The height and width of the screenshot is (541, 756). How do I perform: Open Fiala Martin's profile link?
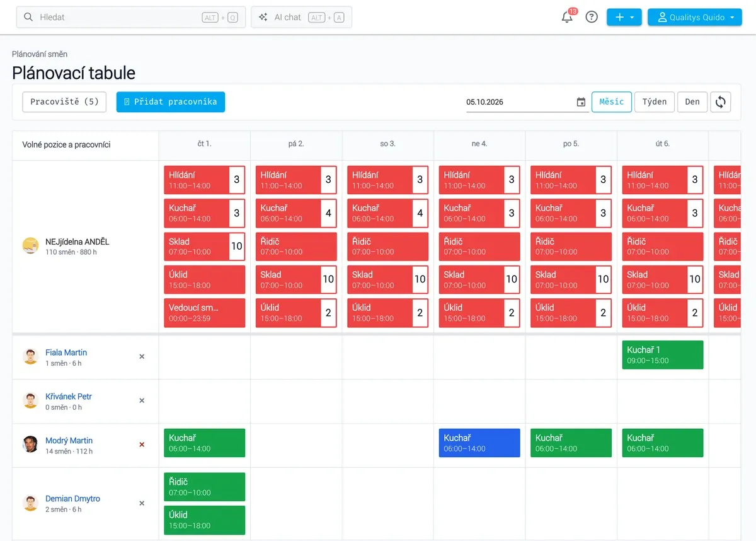click(x=66, y=352)
